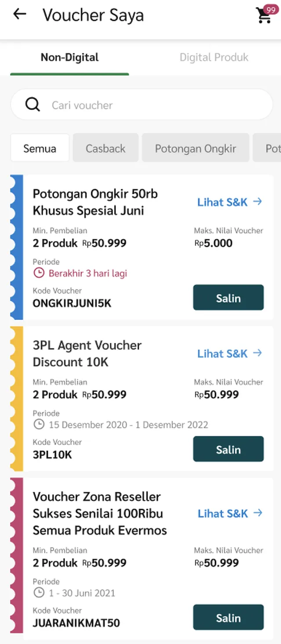This screenshot has width=281, height=644.
Task: Switch to the Digital Produk tab
Action: (x=214, y=57)
